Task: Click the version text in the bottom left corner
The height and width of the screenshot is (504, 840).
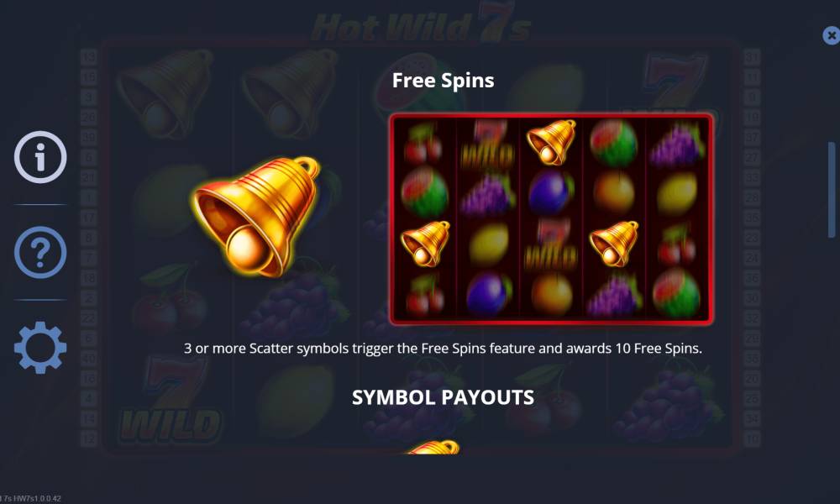Action: [x=30, y=499]
